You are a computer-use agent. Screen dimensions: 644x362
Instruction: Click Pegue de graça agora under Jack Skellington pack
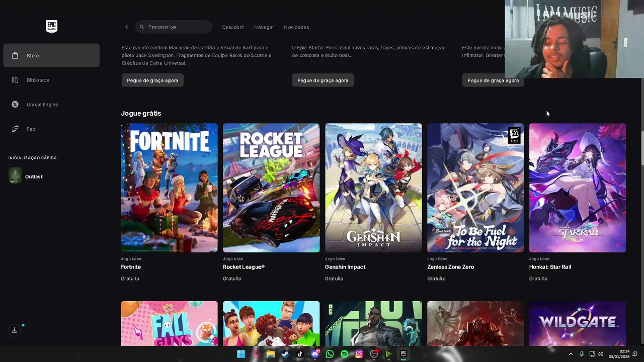tap(152, 80)
